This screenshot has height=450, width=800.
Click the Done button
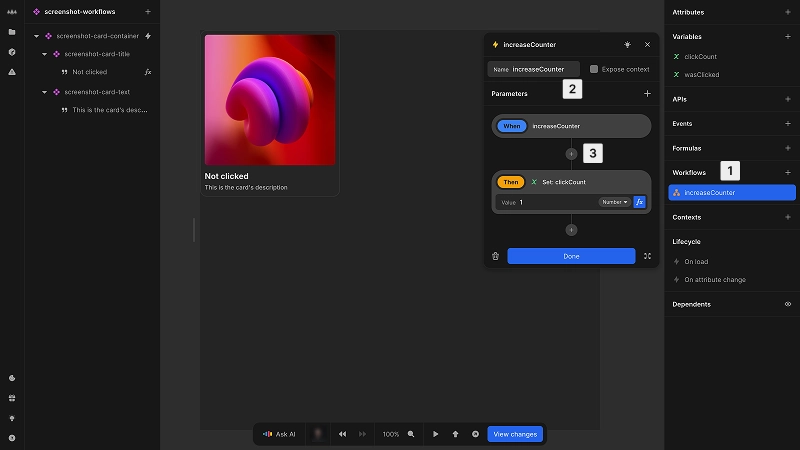pos(571,256)
